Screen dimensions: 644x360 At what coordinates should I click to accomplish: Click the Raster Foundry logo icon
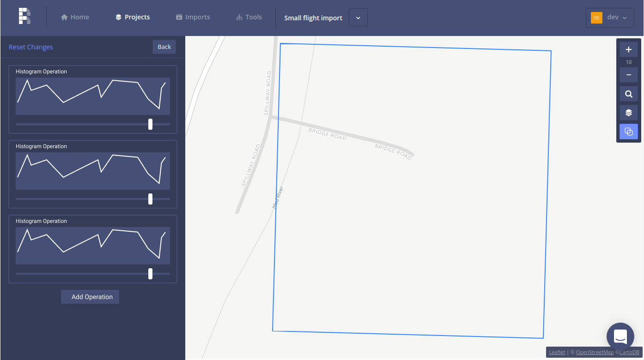[24, 16]
